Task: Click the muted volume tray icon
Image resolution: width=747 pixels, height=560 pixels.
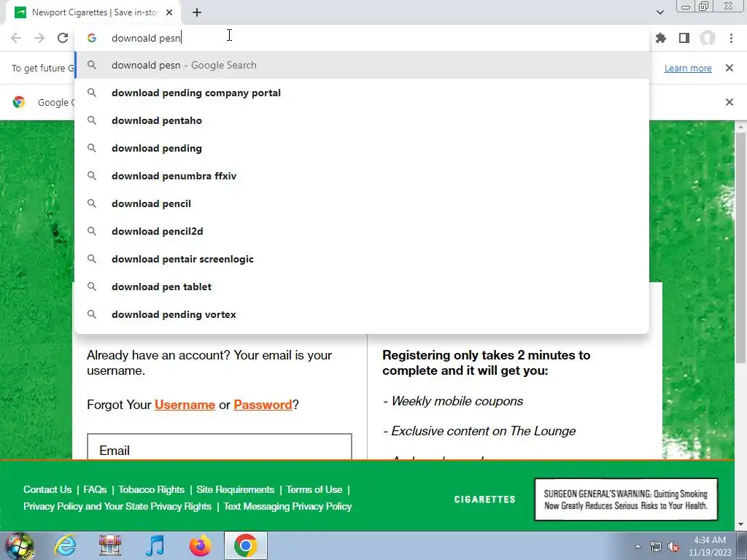Action: click(673, 547)
